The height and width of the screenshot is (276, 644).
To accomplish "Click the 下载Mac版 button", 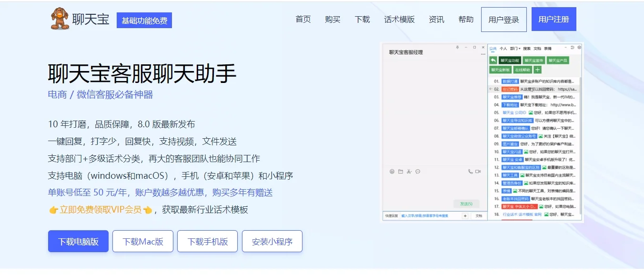I will point(143,241).
